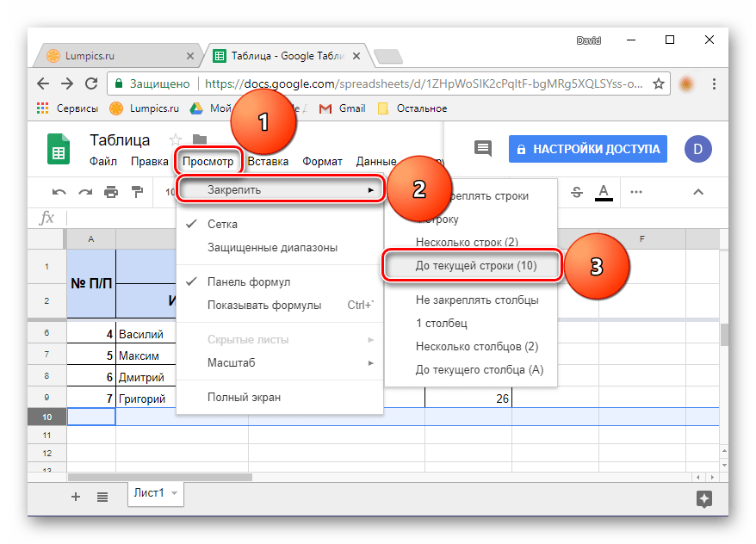Screen dimensions: 756x544
Task: Click the redo arrow in toolbar
Action: pyautogui.click(x=85, y=191)
